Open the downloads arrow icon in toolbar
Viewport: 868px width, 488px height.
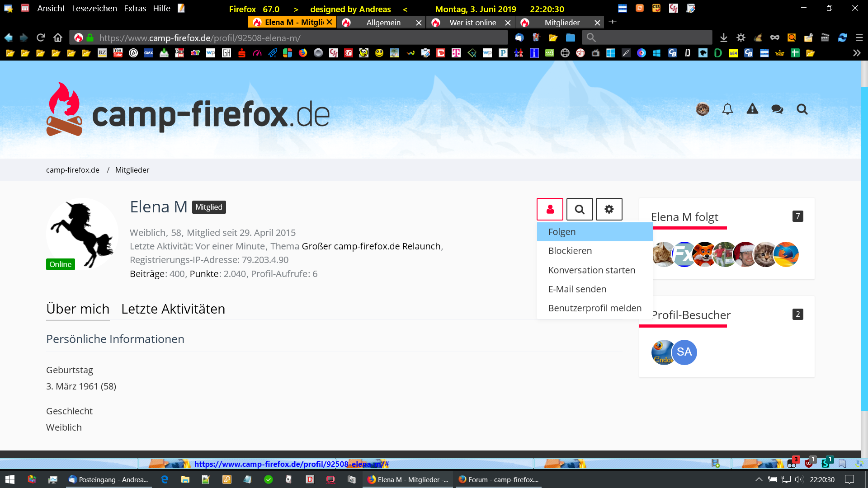pos(724,38)
